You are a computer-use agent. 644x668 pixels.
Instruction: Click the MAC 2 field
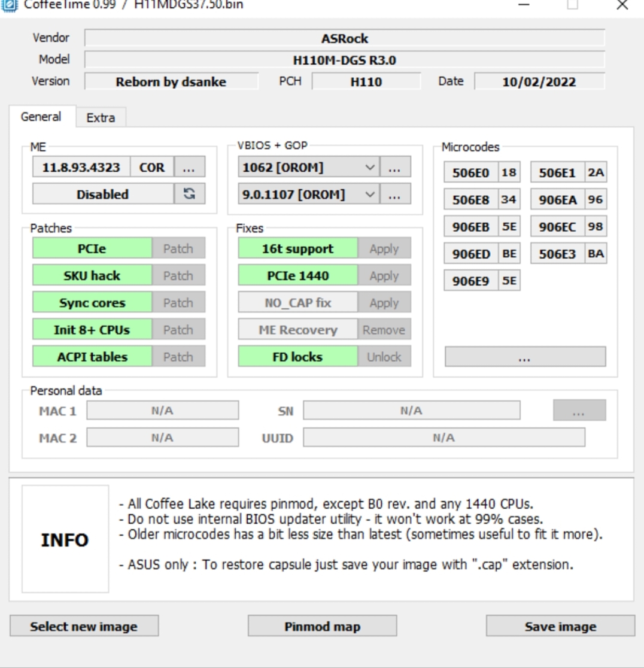coord(162,437)
